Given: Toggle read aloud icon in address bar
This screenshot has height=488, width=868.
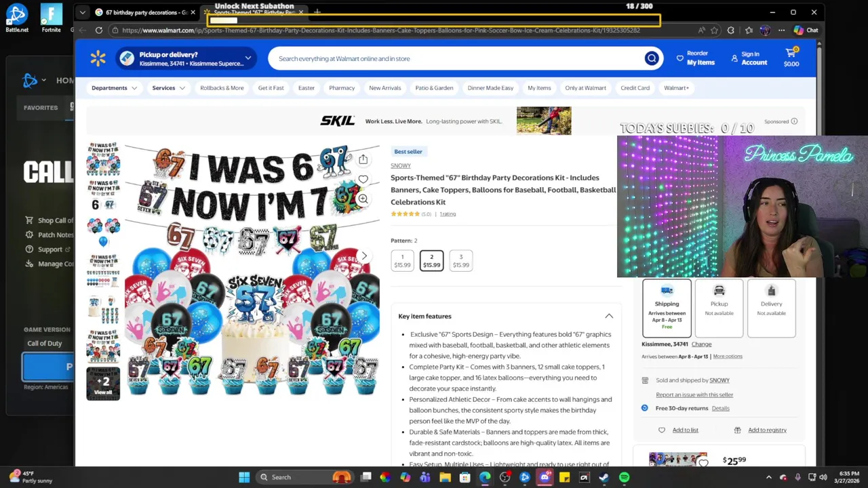Looking at the screenshot, I should [x=701, y=30].
